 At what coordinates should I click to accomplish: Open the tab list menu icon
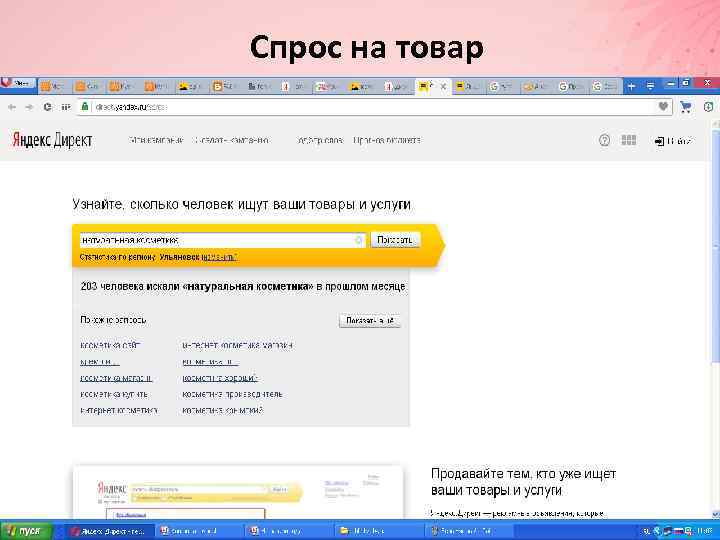point(650,86)
